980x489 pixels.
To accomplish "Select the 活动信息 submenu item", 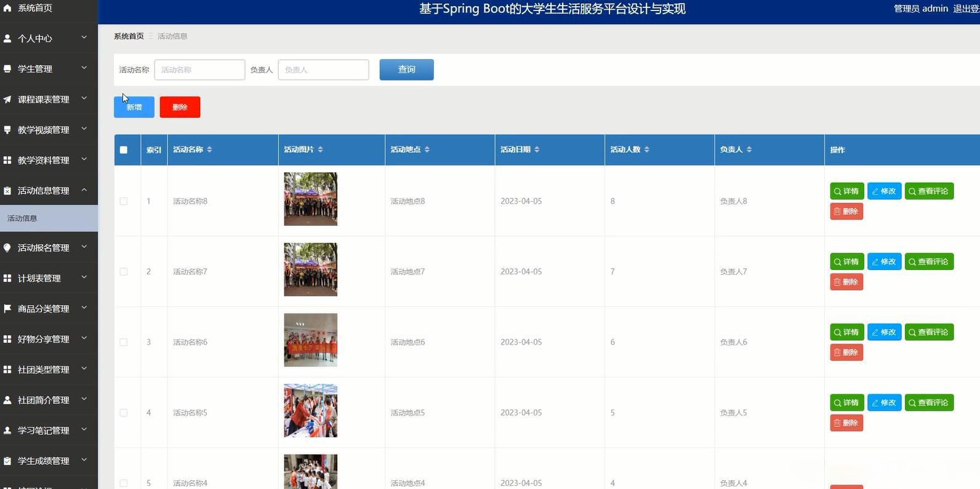I will tap(49, 218).
